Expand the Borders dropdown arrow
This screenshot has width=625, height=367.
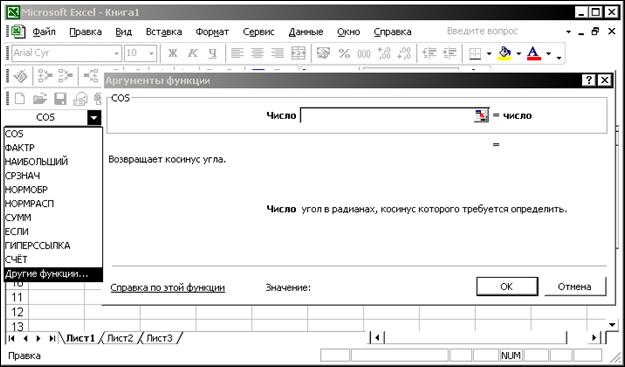(x=489, y=53)
